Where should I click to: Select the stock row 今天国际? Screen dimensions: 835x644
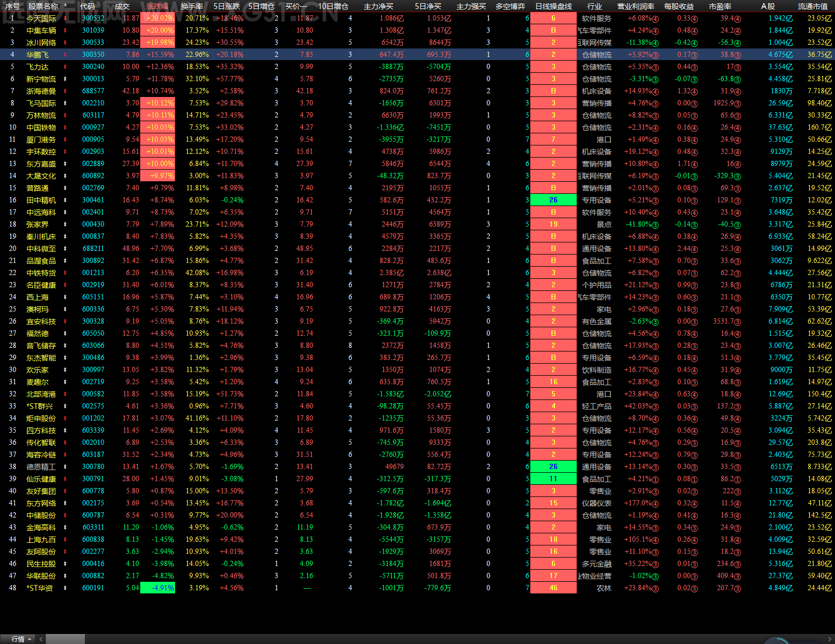pos(417,18)
